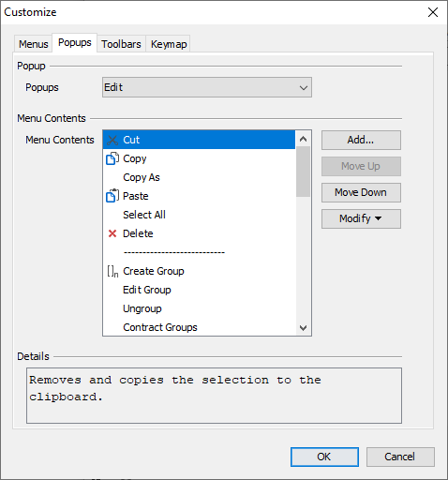Click inside the Details description box
The width and height of the screenshot is (448, 480).
click(214, 396)
